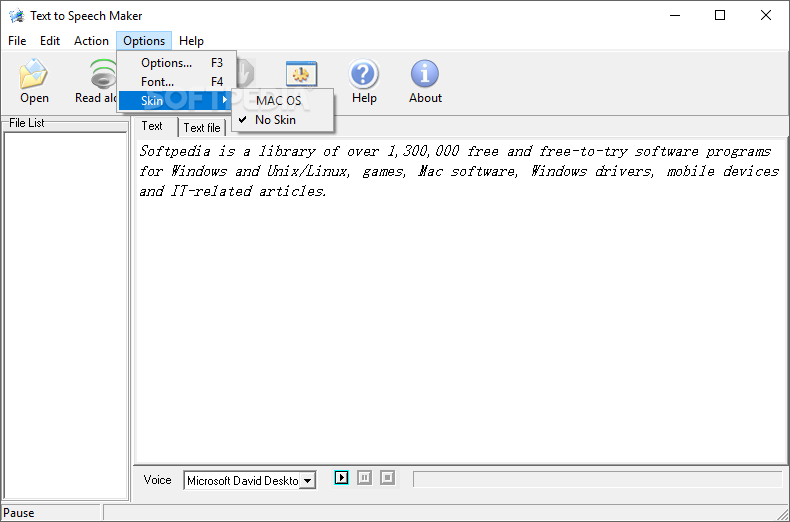Close the open Options menu
Screen dimensions: 790x522
coord(144,41)
